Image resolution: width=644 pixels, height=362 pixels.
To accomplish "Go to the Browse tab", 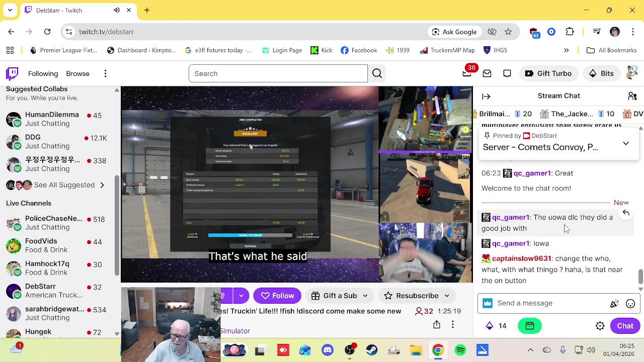I will pos(78,73).
